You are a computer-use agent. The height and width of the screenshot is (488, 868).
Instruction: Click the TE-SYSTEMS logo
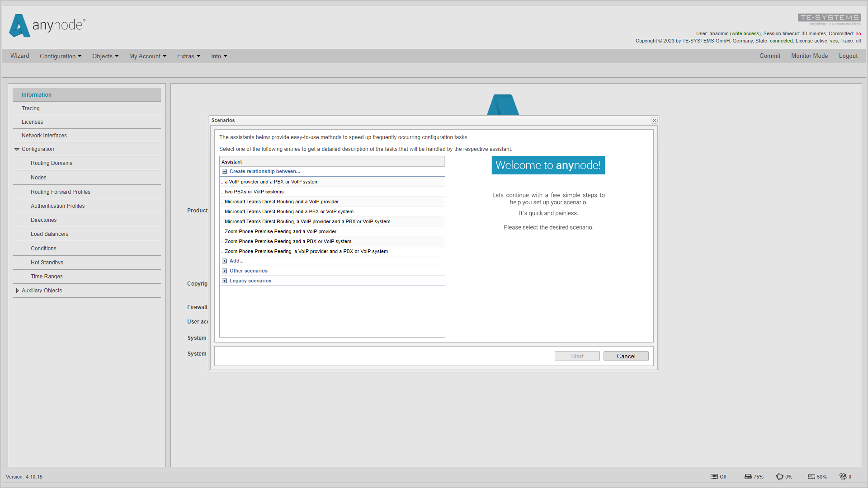[x=830, y=19]
